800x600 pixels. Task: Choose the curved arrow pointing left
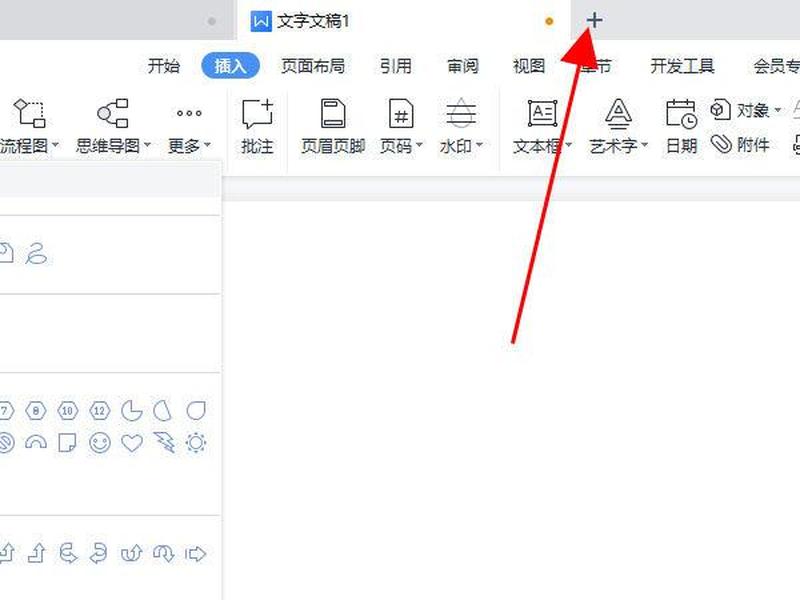tap(99, 553)
